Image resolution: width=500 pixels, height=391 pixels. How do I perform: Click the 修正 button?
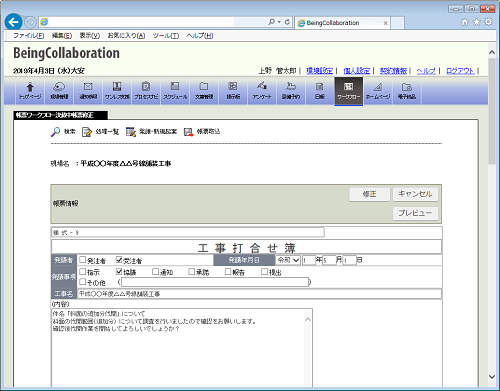[369, 194]
